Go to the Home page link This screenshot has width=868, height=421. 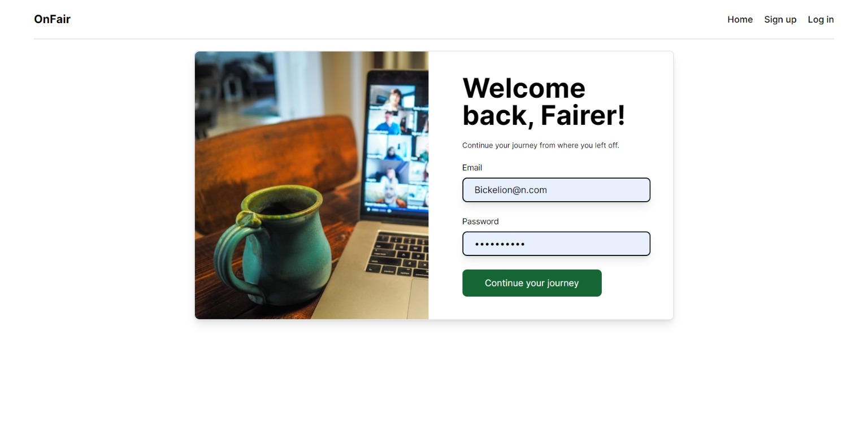[x=740, y=19]
